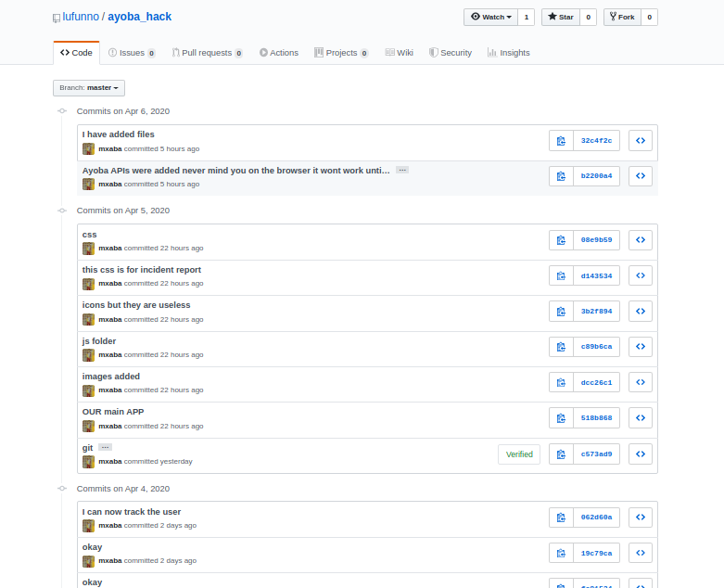Go to the Insights tab

click(x=509, y=53)
